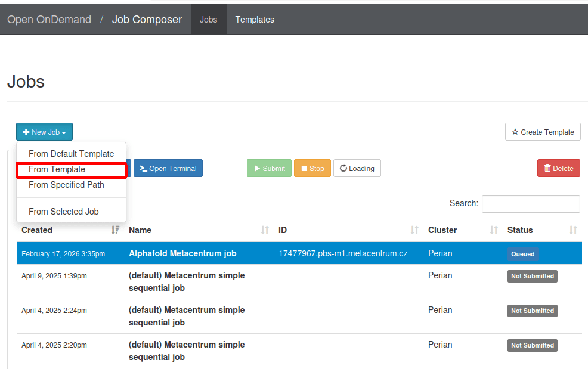588x369 pixels.
Task: Choose From Specified Path in the dropdown
Action: coord(66,185)
